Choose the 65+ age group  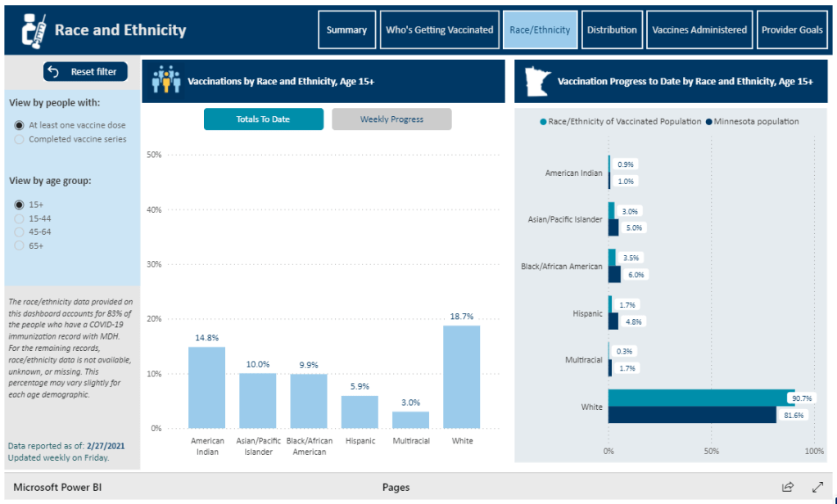20,245
